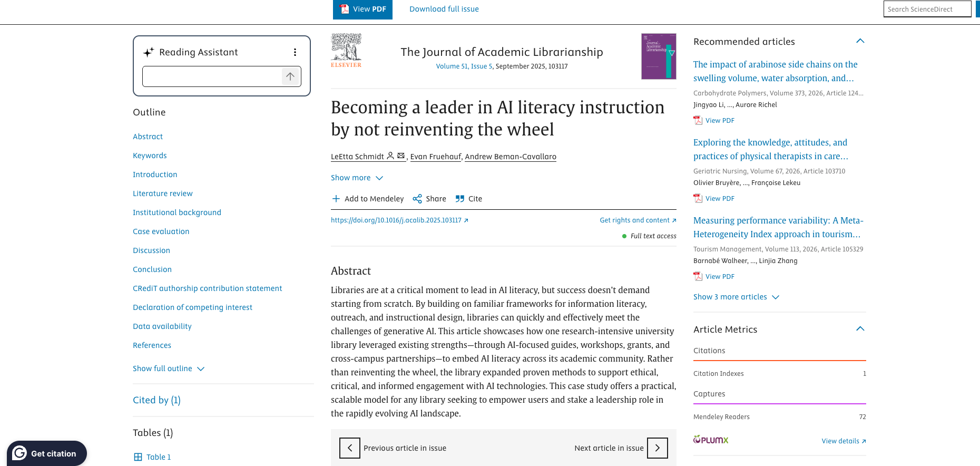980x466 pixels.
Task: Jump to Introduction in outline
Action: (155, 174)
